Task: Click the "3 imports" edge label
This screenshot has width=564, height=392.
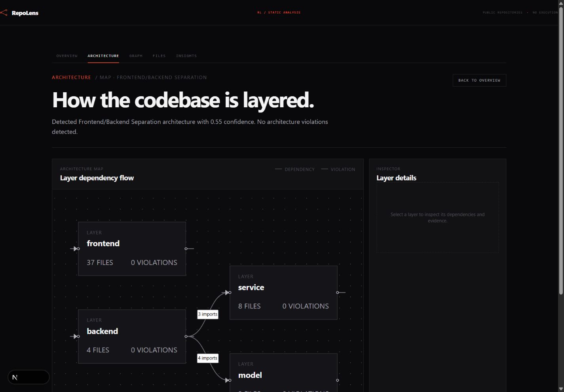Action: [208, 314]
